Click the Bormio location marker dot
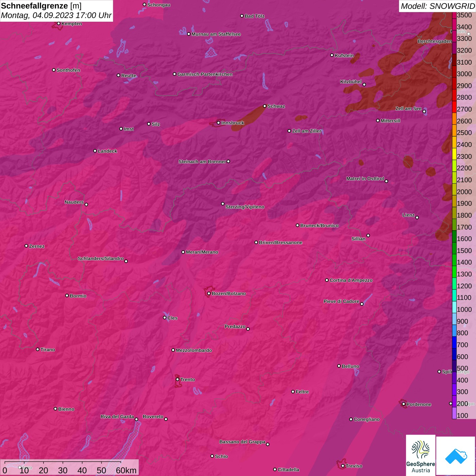This screenshot has width=476, height=476. (67, 295)
